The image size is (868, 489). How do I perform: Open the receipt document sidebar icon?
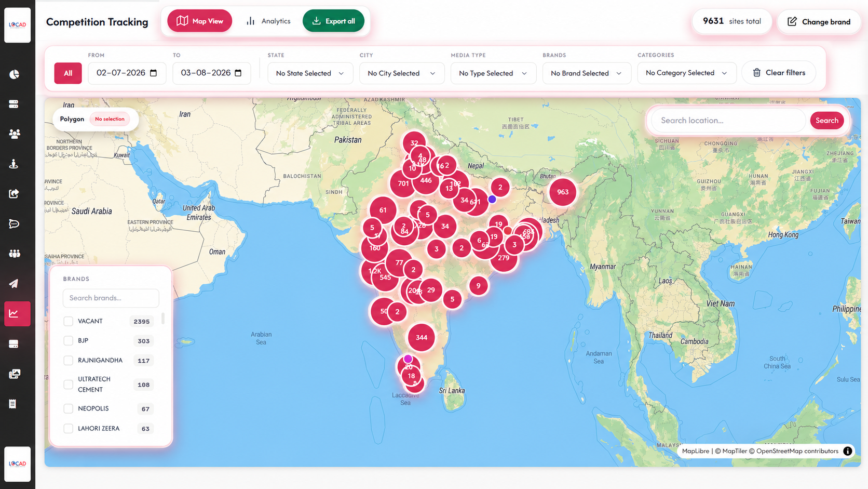pos(13,404)
